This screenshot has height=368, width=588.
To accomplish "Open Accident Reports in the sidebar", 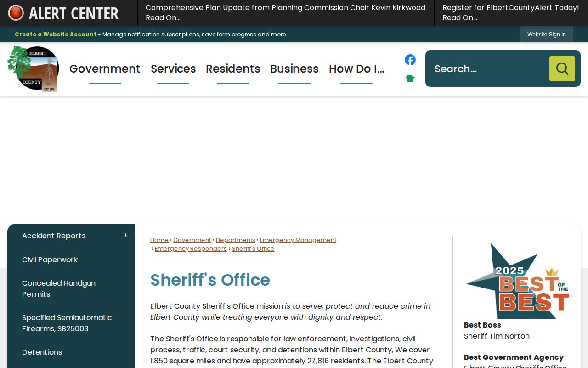I will (x=54, y=236).
